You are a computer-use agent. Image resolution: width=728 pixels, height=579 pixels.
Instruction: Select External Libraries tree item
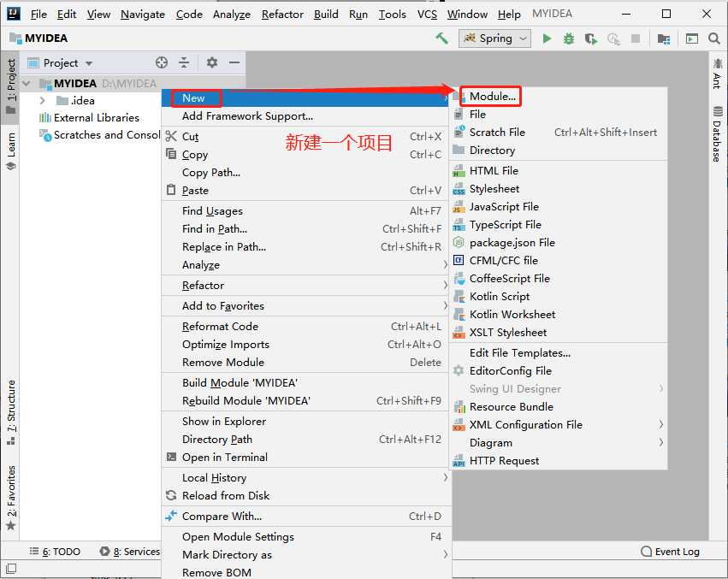[x=89, y=117]
